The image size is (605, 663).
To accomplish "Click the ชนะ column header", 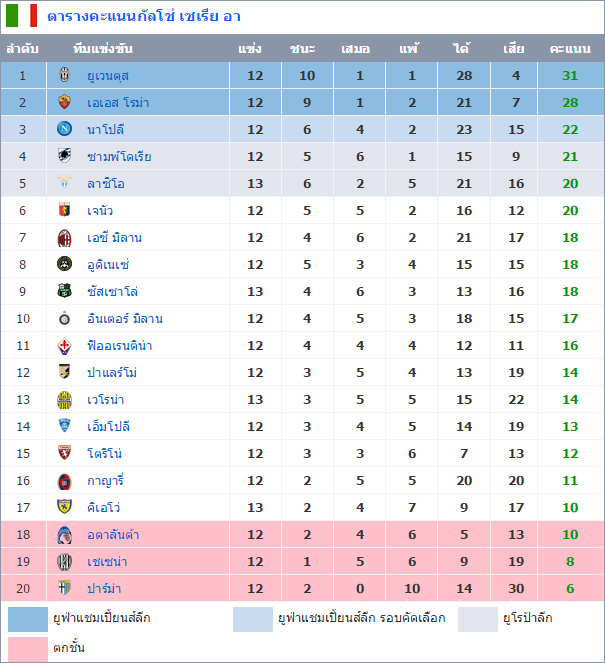I will tap(303, 48).
